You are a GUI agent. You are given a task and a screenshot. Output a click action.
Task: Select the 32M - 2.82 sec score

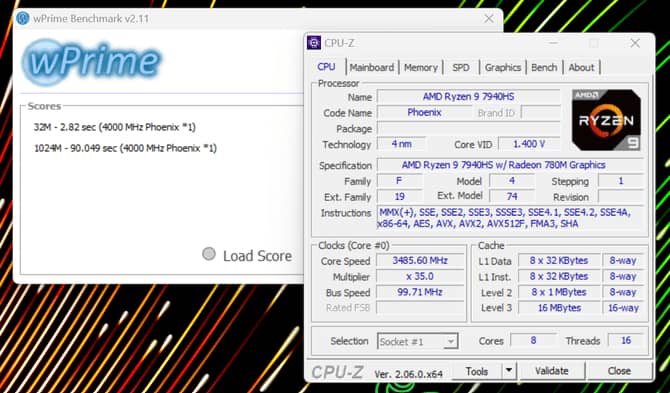point(115,127)
